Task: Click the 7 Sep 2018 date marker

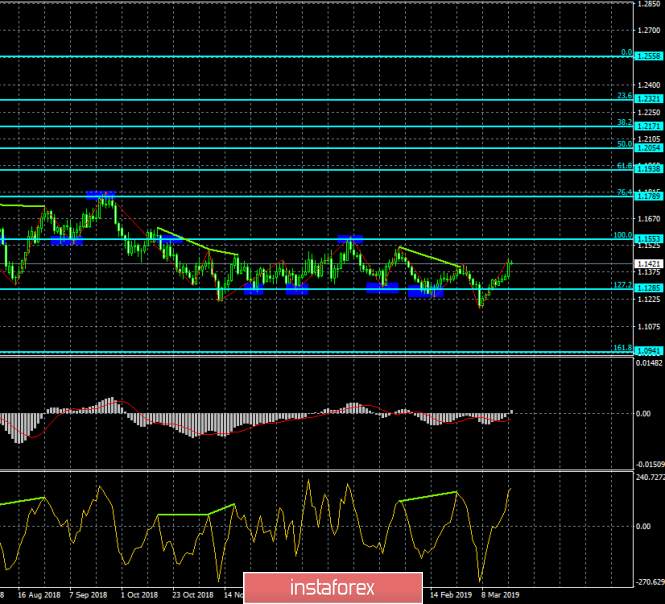Action: [x=88, y=595]
